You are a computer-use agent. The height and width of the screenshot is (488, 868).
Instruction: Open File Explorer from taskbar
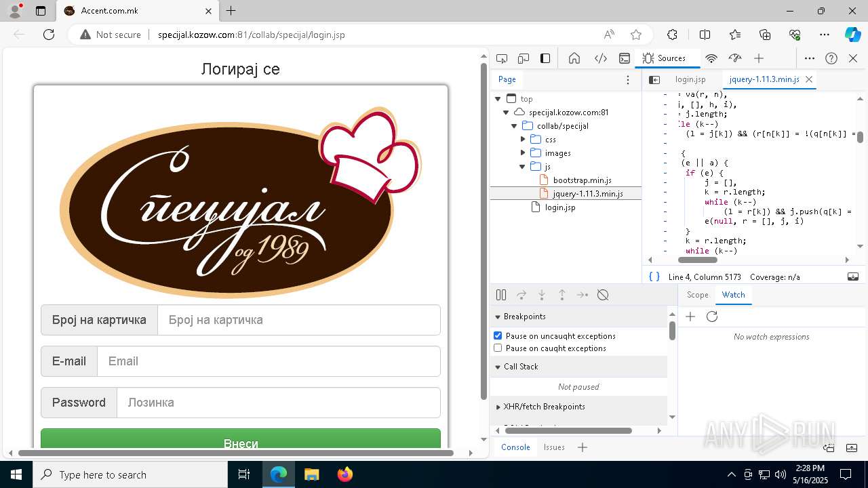[311, 474]
